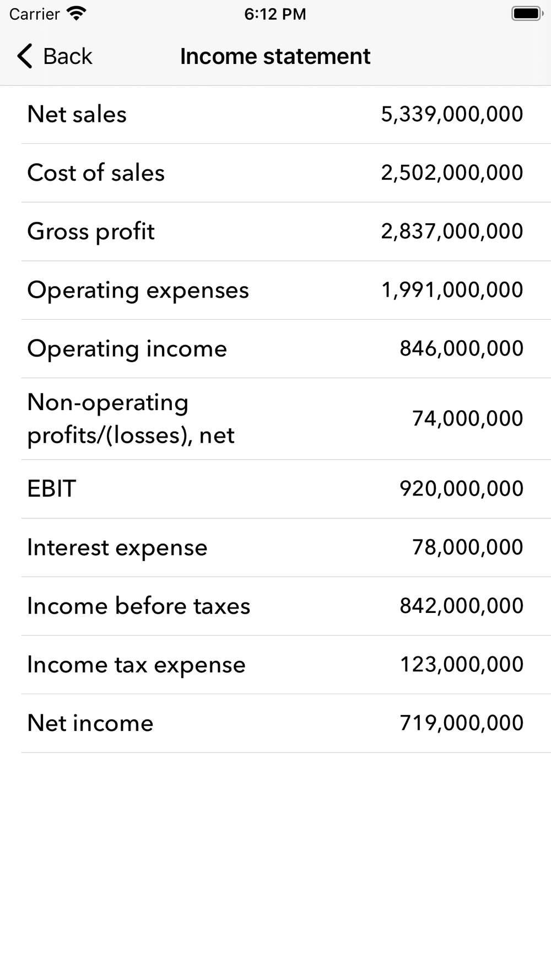The height and width of the screenshot is (980, 551).
Task: Tap the Wi-Fi status icon
Action: click(76, 13)
